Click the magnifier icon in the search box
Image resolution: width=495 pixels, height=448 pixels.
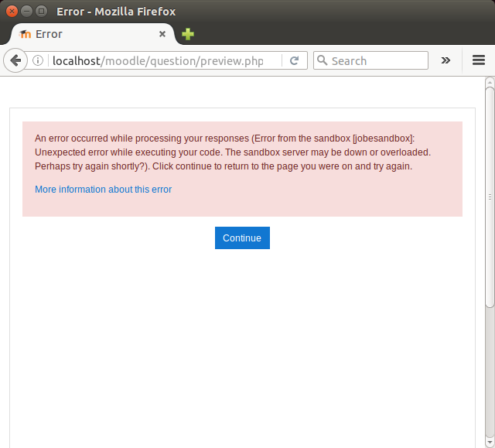323,60
